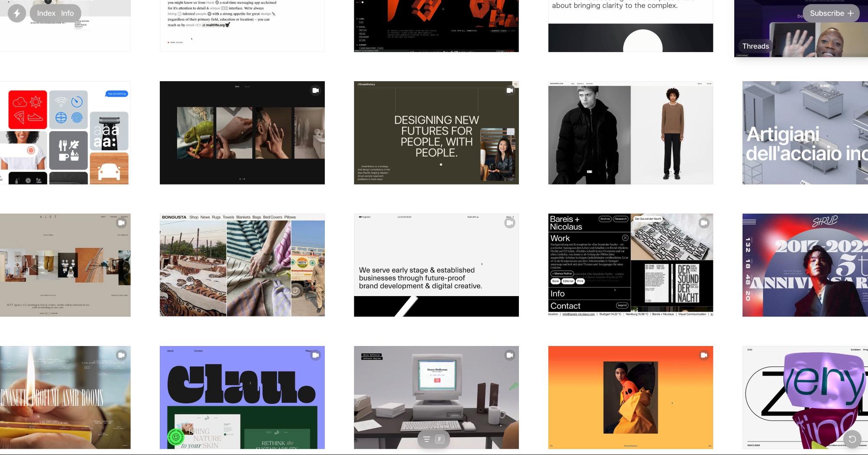
Task: Click the carousel progress dot on the DrawHistory thumbnail
Action: pyautogui.click(x=441, y=164)
